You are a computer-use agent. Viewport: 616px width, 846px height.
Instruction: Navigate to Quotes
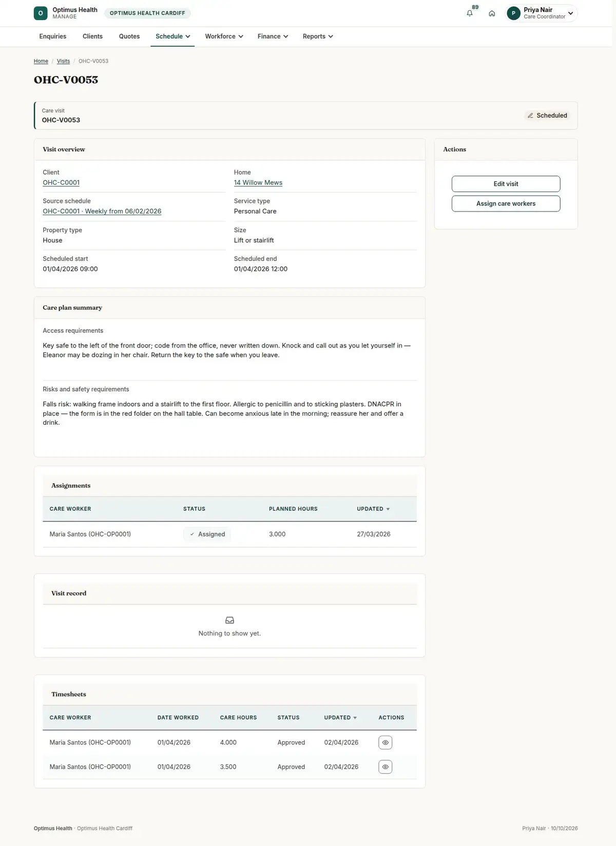(129, 36)
